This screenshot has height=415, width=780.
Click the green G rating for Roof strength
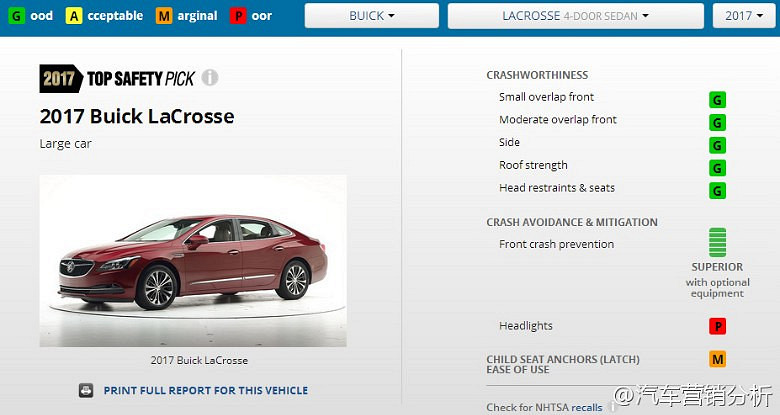coord(717,168)
